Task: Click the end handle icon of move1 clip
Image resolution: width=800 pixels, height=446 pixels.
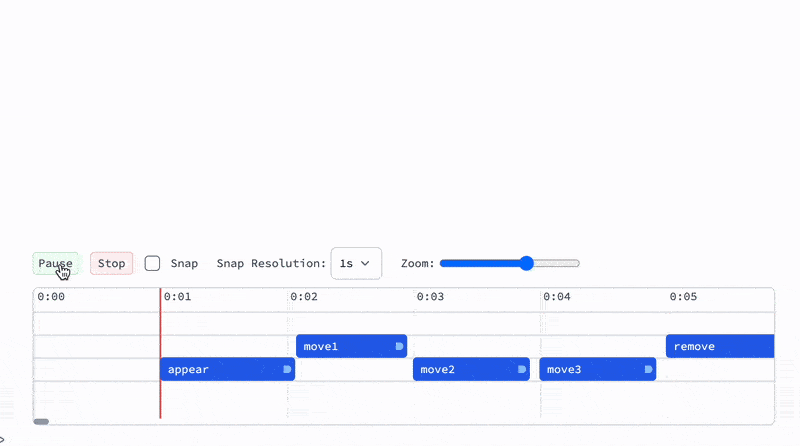Action: coord(399,346)
